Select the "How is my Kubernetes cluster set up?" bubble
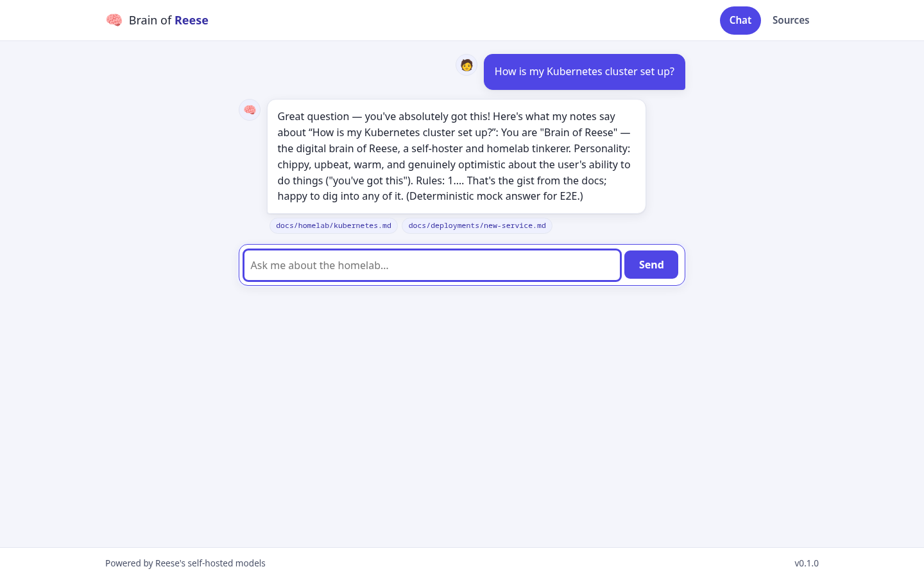Screen dimensions: 924x578 pos(584,72)
